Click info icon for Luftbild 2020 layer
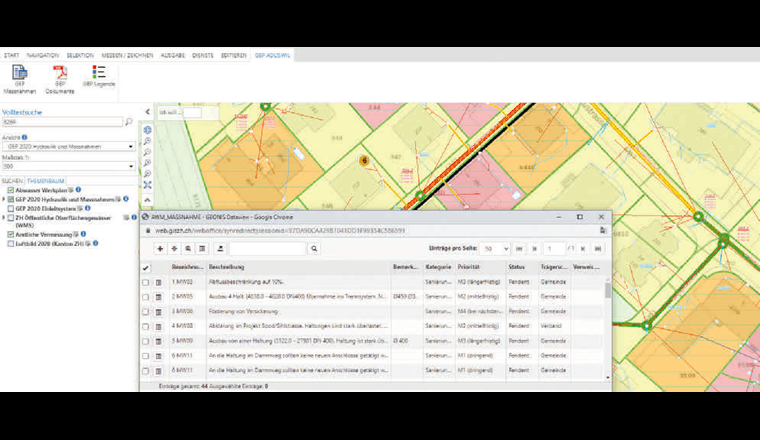The image size is (760, 440). click(x=95, y=243)
